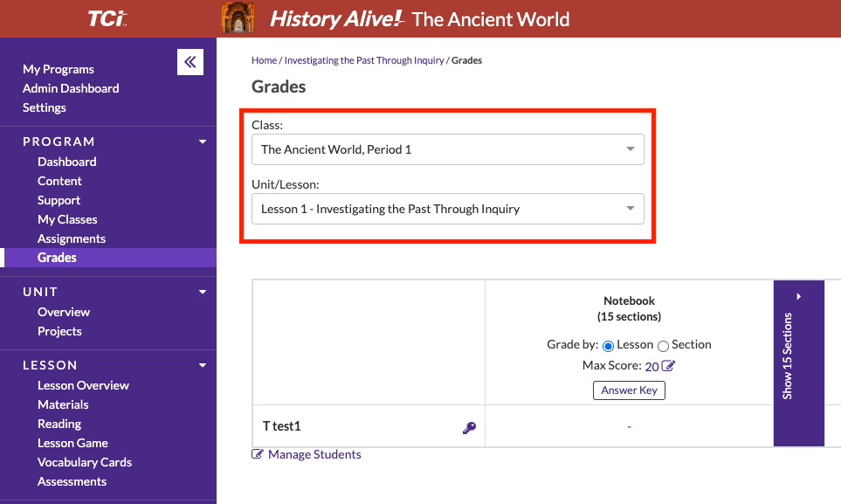Collapse the LESSON sidebar section
Image resolution: width=841 pixels, height=504 pixels.
pos(203,365)
